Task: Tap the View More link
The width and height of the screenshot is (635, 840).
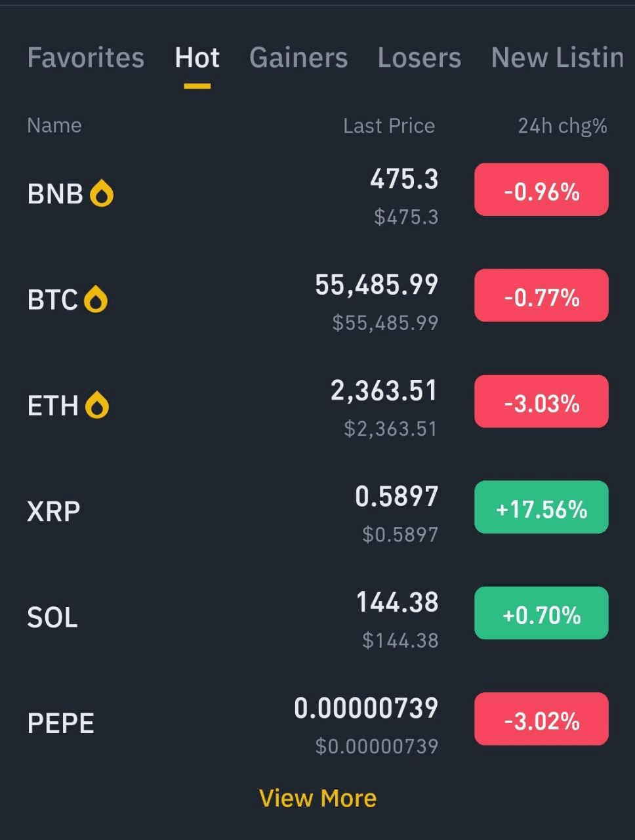Action: [317, 798]
